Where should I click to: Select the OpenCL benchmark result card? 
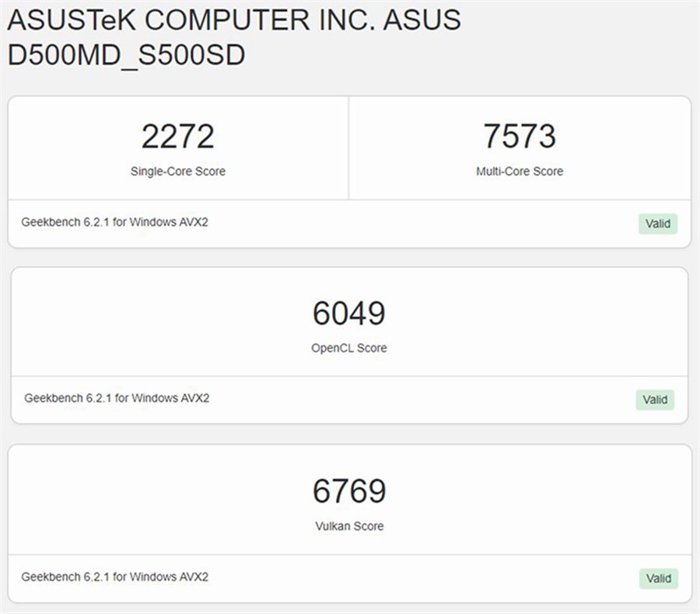[x=350, y=341]
